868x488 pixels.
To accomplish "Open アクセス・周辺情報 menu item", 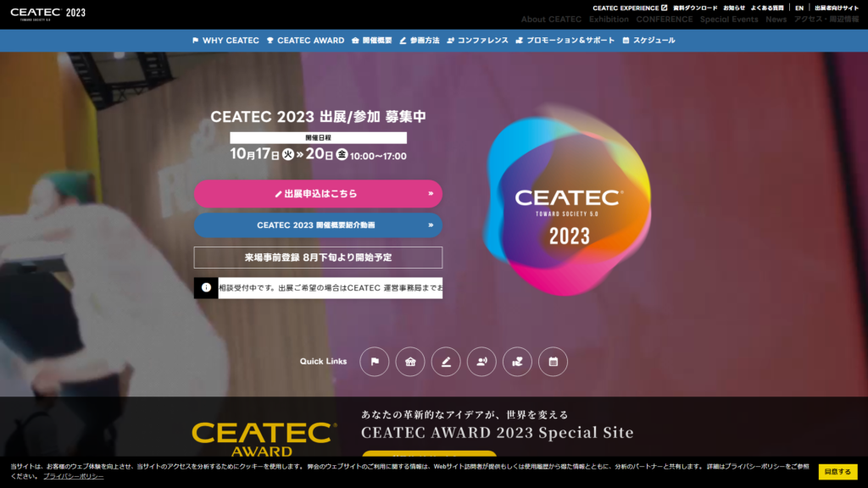I will [826, 19].
